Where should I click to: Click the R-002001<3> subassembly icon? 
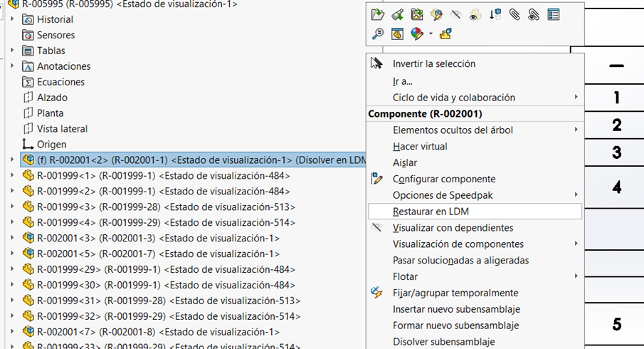[28, 238]
